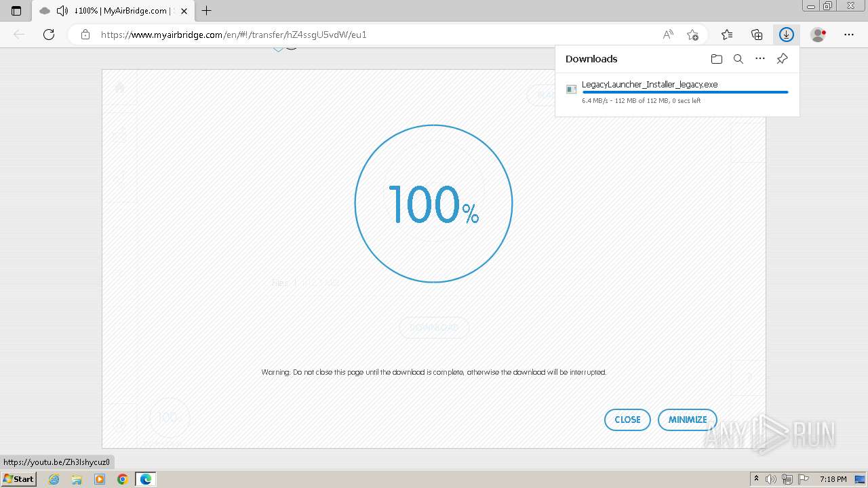
Task: Click LegacyLauncher_Installer_legacy.exe download entry
Action: click(677, 92)
